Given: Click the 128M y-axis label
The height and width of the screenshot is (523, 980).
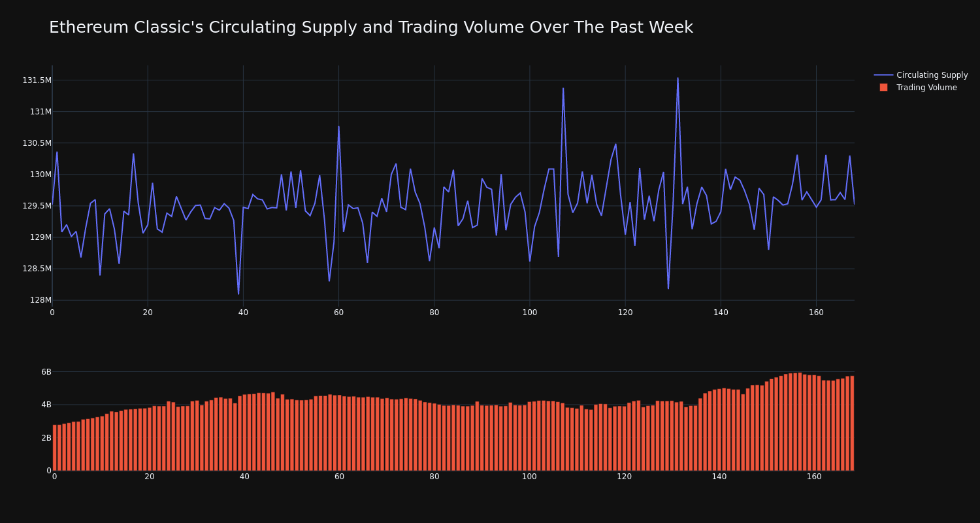Looking at the screenshot, I should click(x=41, y=300).
